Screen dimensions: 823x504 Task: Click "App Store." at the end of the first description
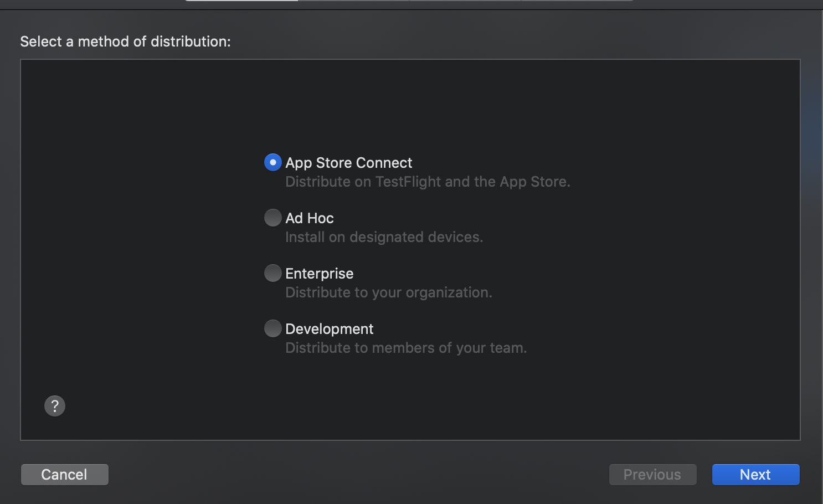[x=534, y=182]
